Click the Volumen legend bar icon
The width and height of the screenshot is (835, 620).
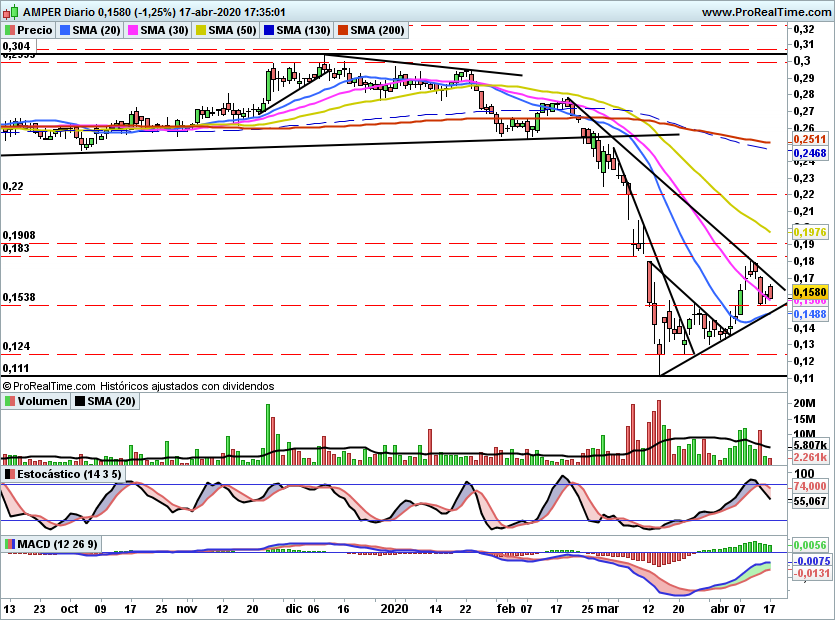(10, 401)
